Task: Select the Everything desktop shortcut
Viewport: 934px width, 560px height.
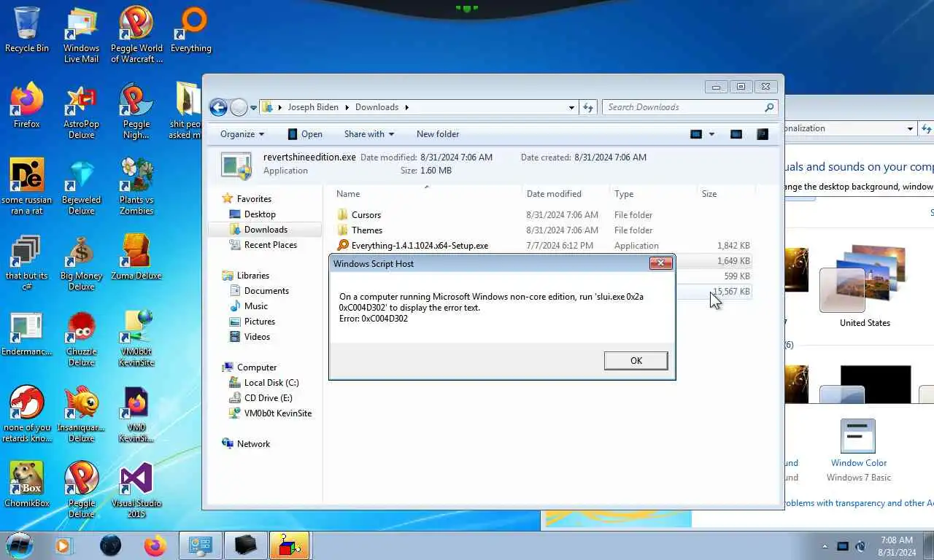Action: (x=191, y=30)
